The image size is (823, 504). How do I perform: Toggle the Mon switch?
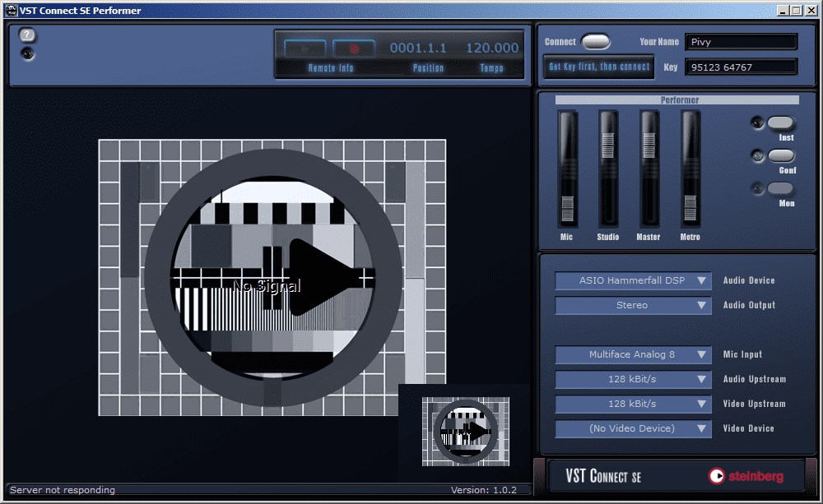coord(780,189)
